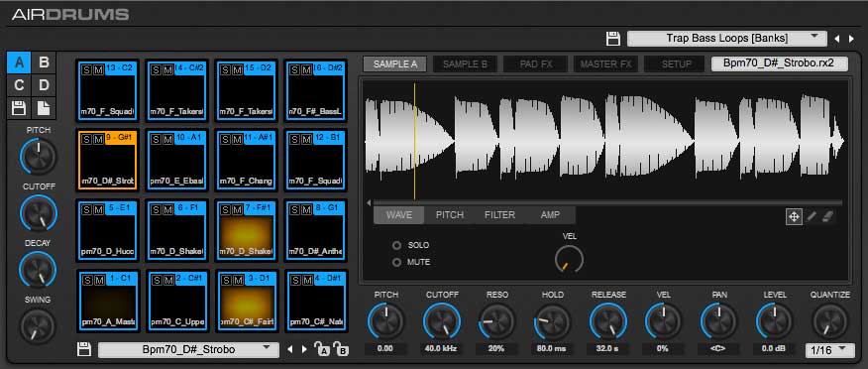Open the MASTER FX tab
Viewport: 868px width, 369px height.
click(605, 63)
